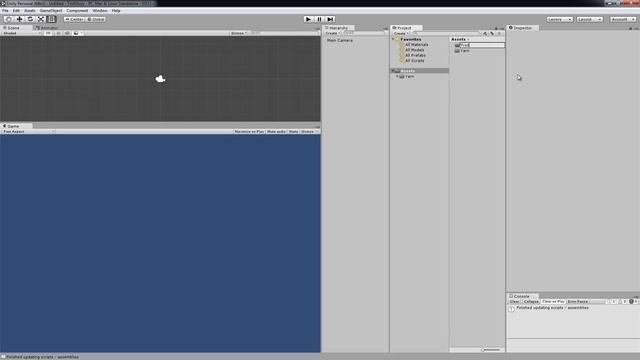Open the Shaded draw mode dropdown
Viewport: 640px width, 360px height.
22,33
